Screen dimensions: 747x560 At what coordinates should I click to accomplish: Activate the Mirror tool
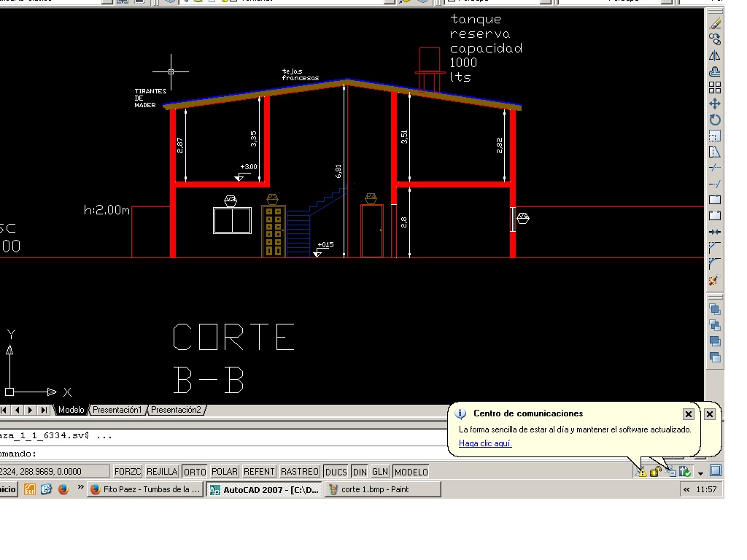click(715, 54)
